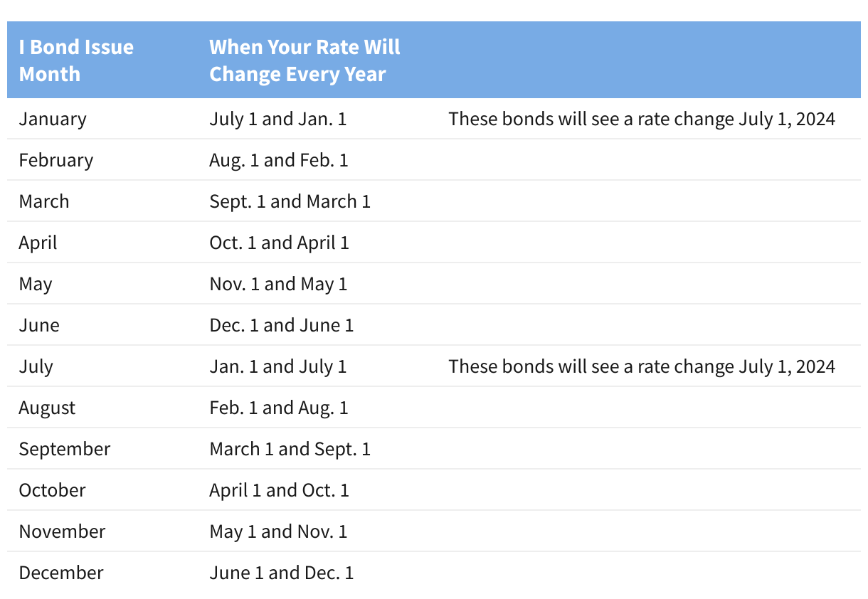The image size is (868, 599).
Task: Select the March issue month cell
Action: click(x=44, y=201)
